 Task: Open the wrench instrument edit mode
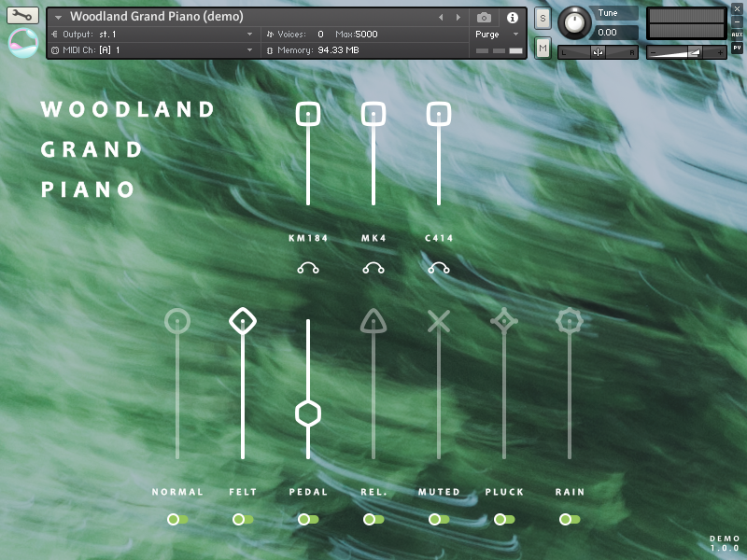[22, 16]
